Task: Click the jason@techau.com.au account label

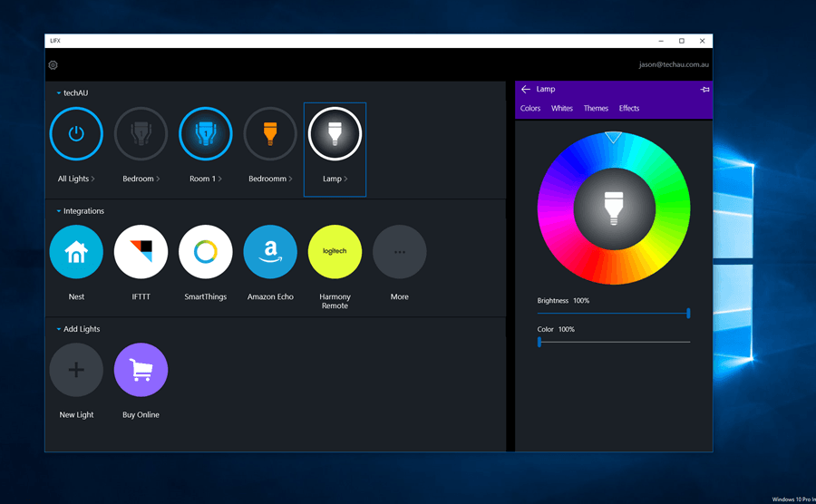Action: click(x=674, y=64)
